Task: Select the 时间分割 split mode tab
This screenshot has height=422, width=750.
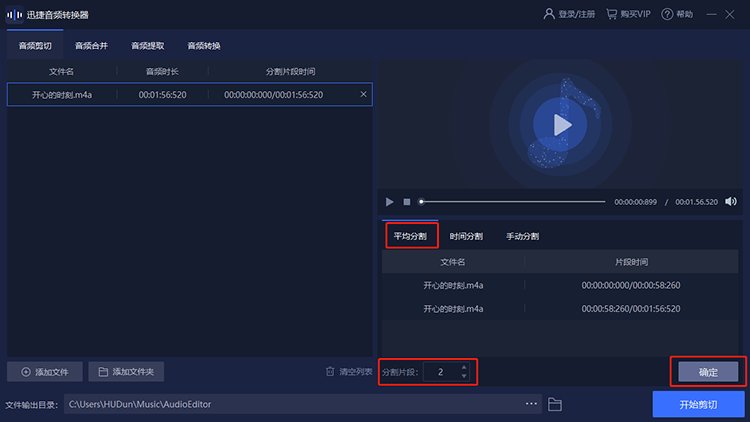Action: [466, 236]
